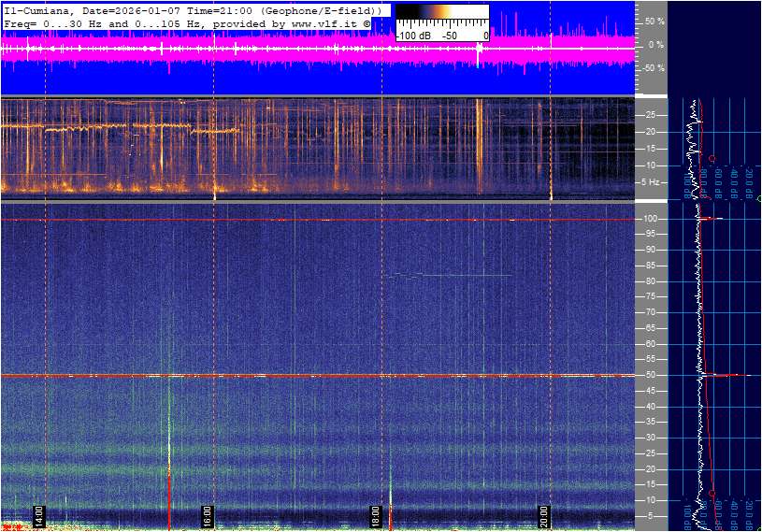Click the 25 Hz tick on upper spectrogram axis
The image size is (762, 532).
point(652,115)
